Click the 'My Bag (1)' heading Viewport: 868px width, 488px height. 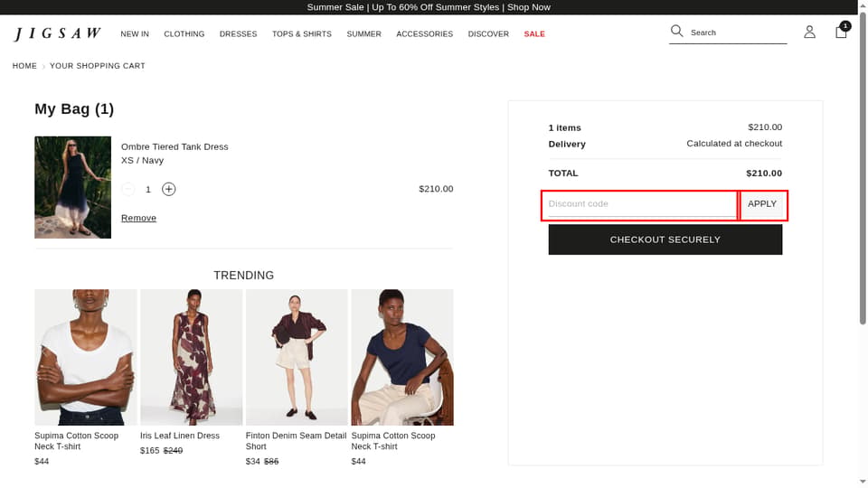click(74, 109)
